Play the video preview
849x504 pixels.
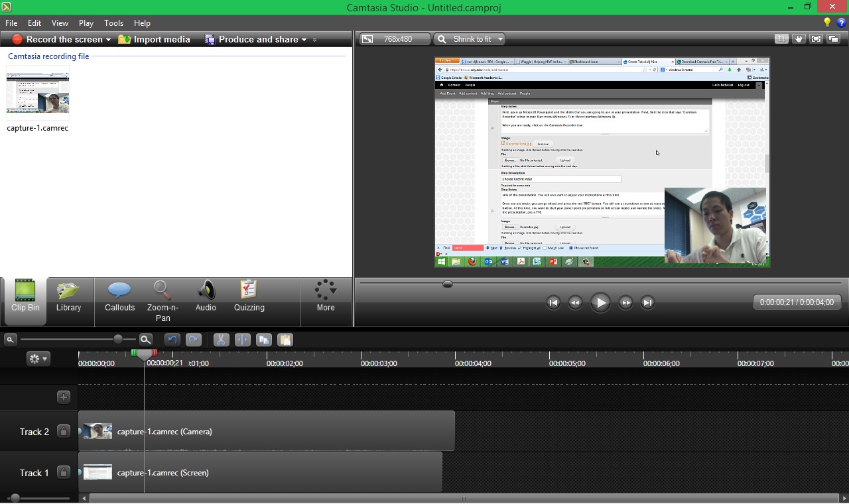(x=600, y=302)
